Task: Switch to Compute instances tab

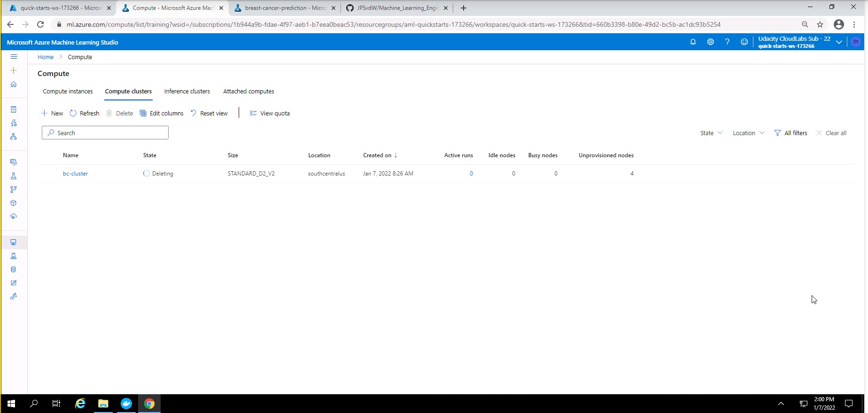Action: (68, 92)
